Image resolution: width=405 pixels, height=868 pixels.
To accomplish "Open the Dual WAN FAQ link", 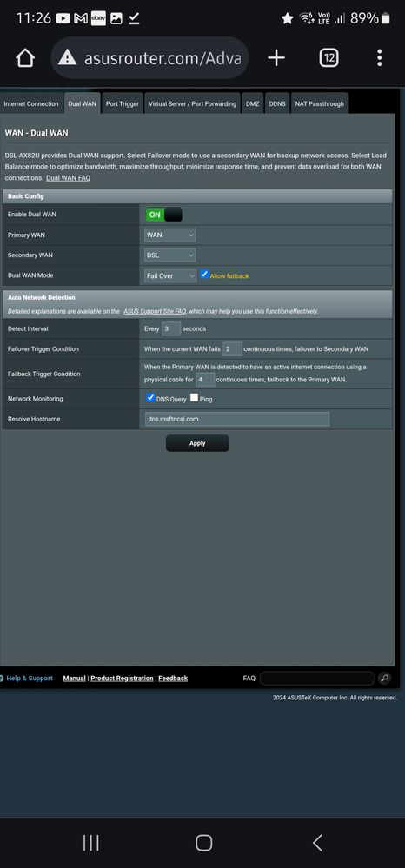I will point(68,178).
